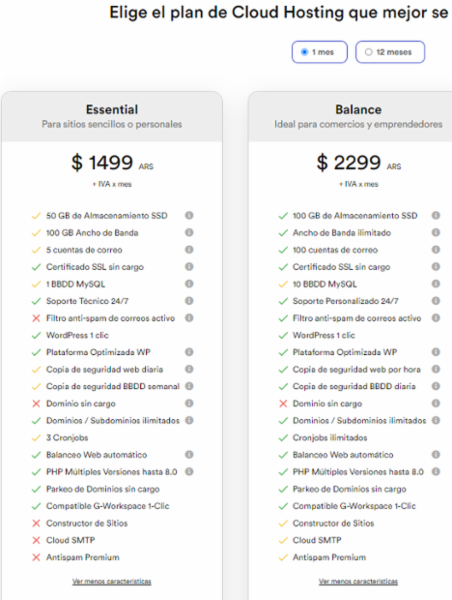The image size is (452, 600).
Task: Click info icon for Essential Plataforma Optimizada WP
Action: coord(189,352)
